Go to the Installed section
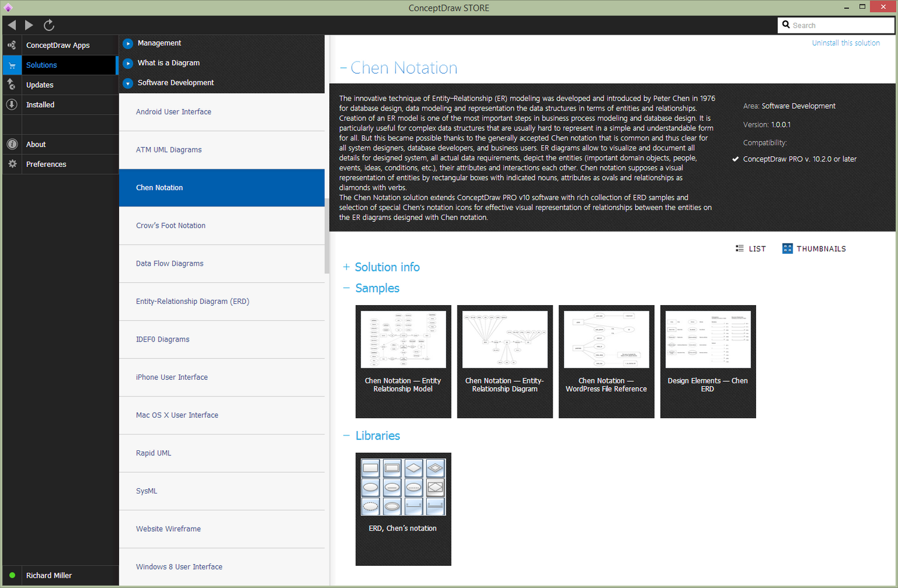This screenshot has width=898, height=588. 40,105
